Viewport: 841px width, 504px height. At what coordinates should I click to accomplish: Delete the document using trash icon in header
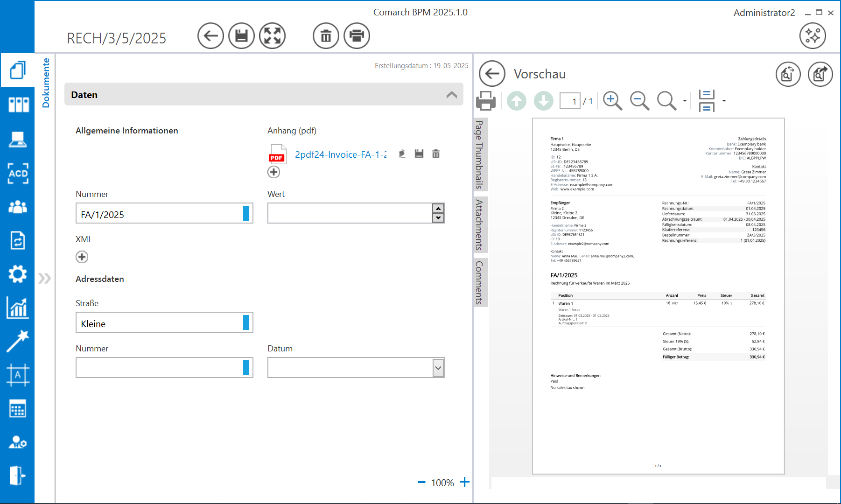pos(326,36)
